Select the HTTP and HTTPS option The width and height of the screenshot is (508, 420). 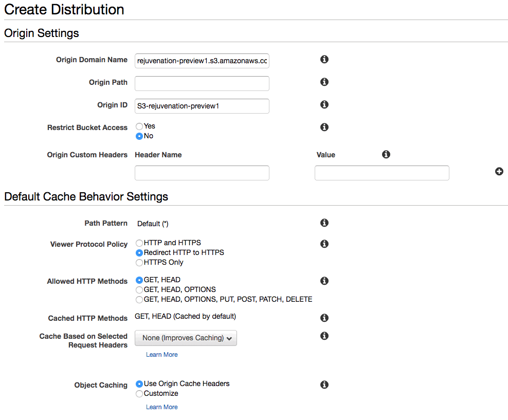139,243
